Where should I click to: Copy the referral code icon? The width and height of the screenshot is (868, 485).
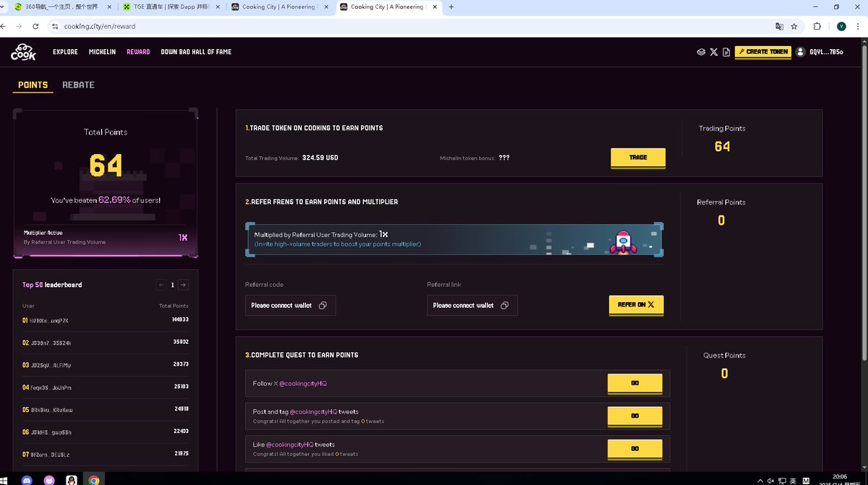click(323, 305)
